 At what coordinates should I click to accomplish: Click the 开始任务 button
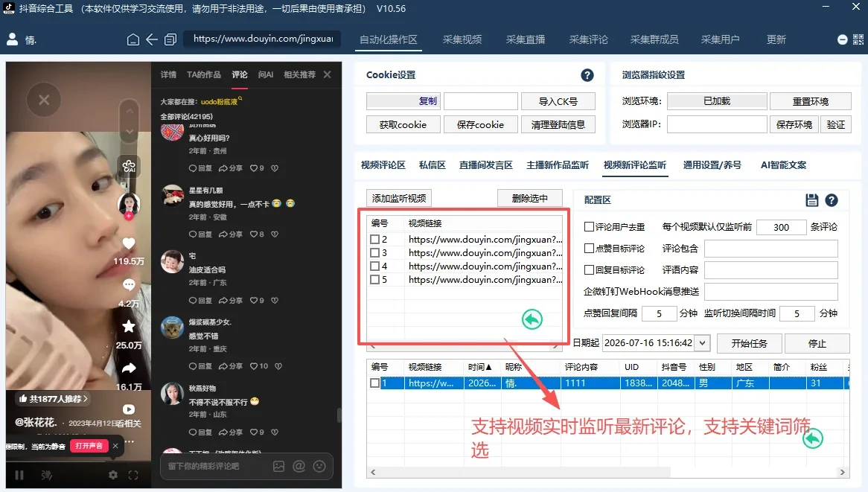[x=749, y=343]
